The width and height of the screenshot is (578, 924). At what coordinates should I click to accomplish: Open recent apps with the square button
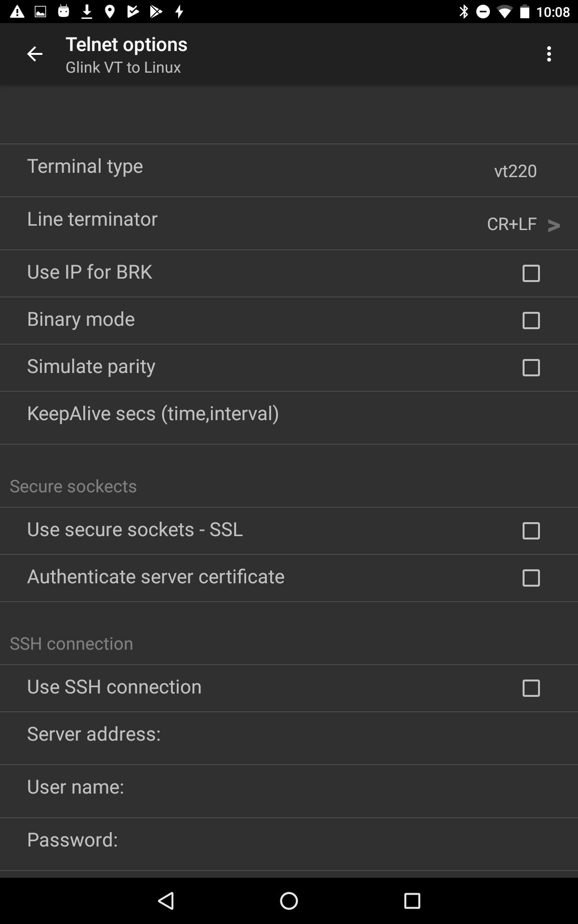[412, 900]
